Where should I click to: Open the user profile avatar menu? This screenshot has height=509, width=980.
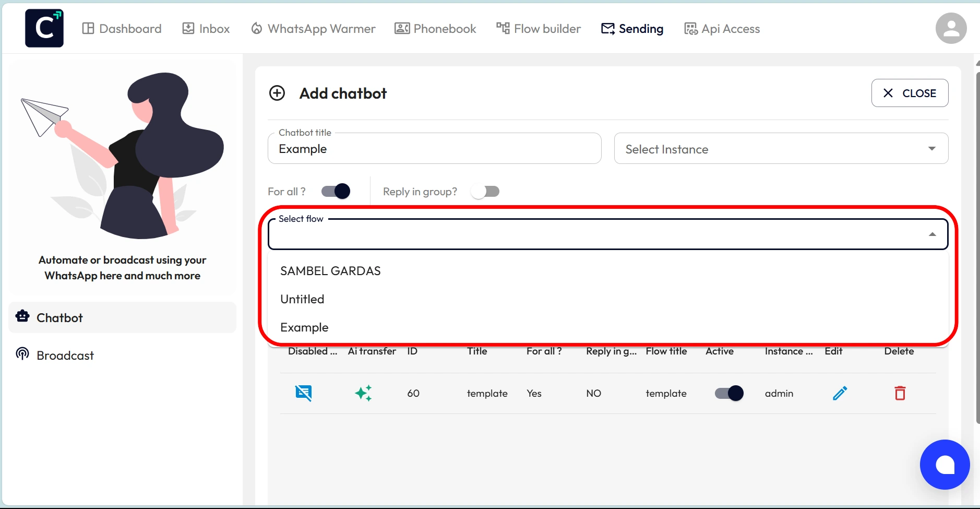[951, 28]
